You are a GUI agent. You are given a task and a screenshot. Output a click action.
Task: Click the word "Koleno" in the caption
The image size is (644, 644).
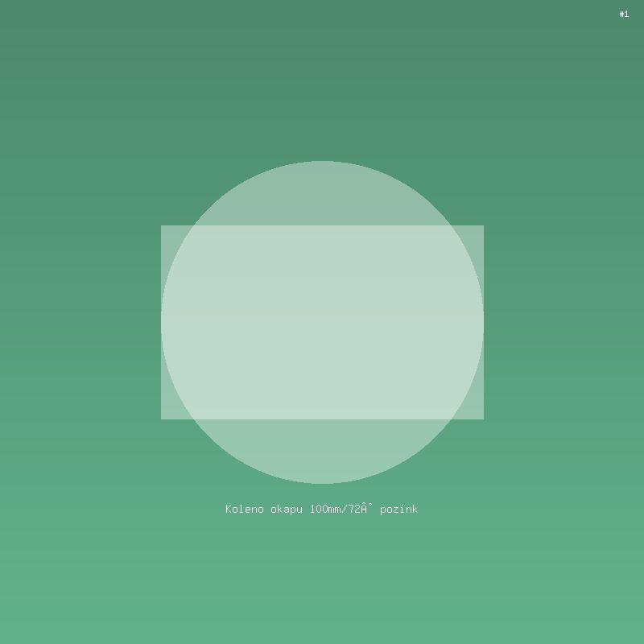[245, 509]
